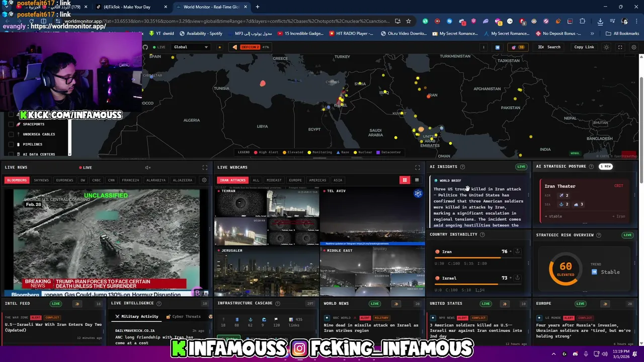Open the Tel Aviv webcam feed
This screenshot has width=644, height=362.
373,216
